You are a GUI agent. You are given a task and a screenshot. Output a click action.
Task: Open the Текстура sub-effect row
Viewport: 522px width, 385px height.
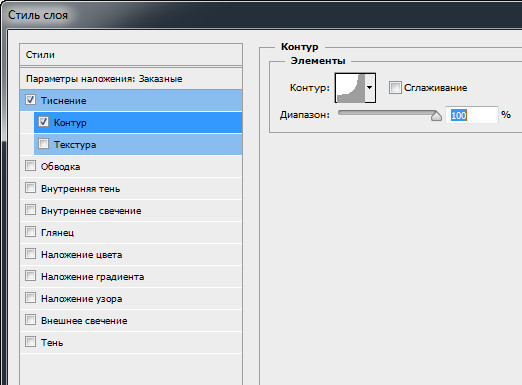click(x=138, y=144)
